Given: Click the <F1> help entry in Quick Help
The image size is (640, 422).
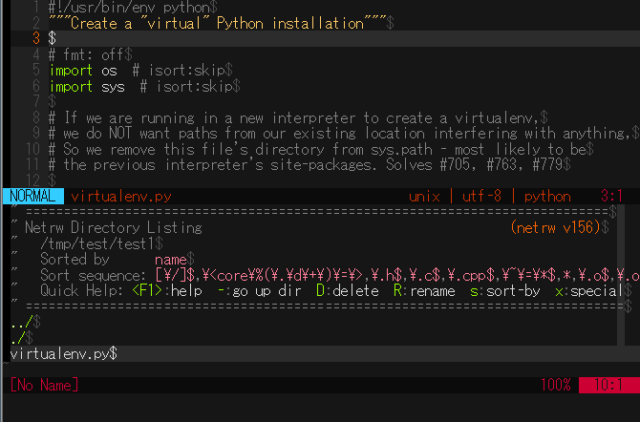Looking at the screenshot, I should (x=167, y=291).
